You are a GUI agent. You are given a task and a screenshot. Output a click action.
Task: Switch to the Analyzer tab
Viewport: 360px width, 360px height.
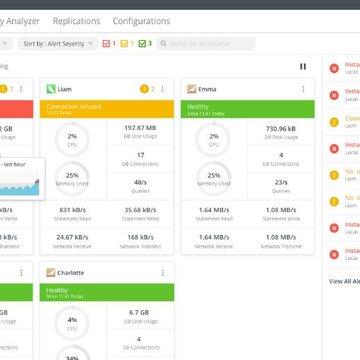pyautogui.click(x=20, y=21)
